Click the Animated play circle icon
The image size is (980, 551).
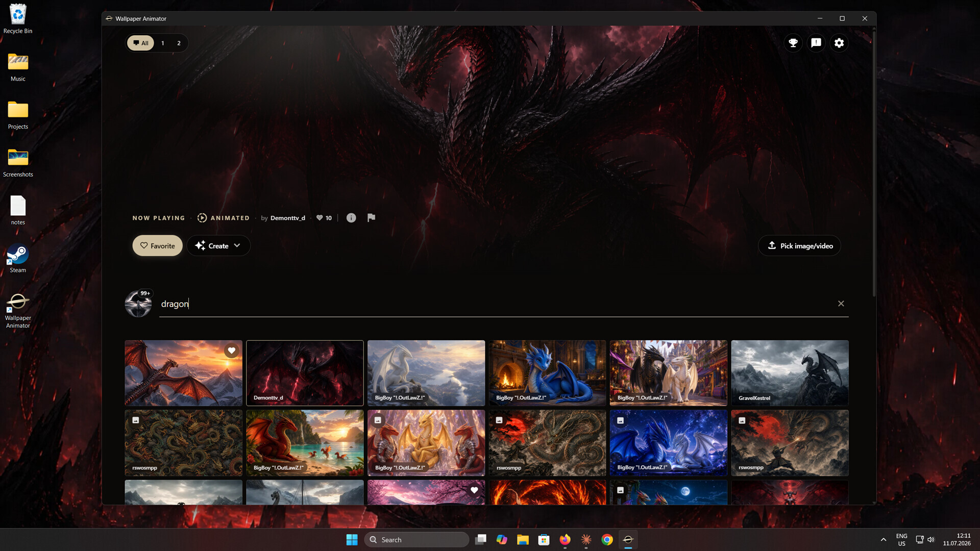202,218
